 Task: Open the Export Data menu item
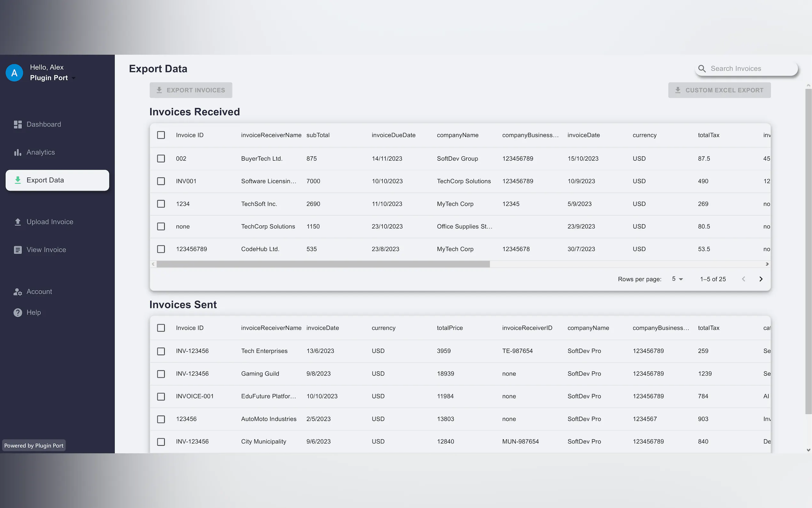point(58,180)
